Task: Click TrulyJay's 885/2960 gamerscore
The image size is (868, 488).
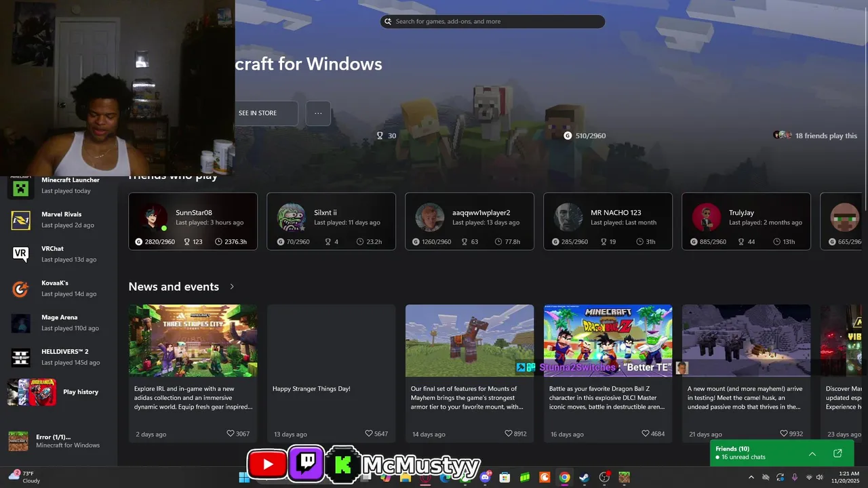Action: click(709, 241)
